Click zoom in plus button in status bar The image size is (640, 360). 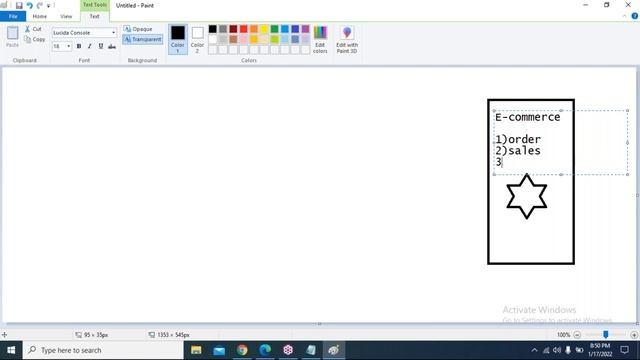click(634, 335)
